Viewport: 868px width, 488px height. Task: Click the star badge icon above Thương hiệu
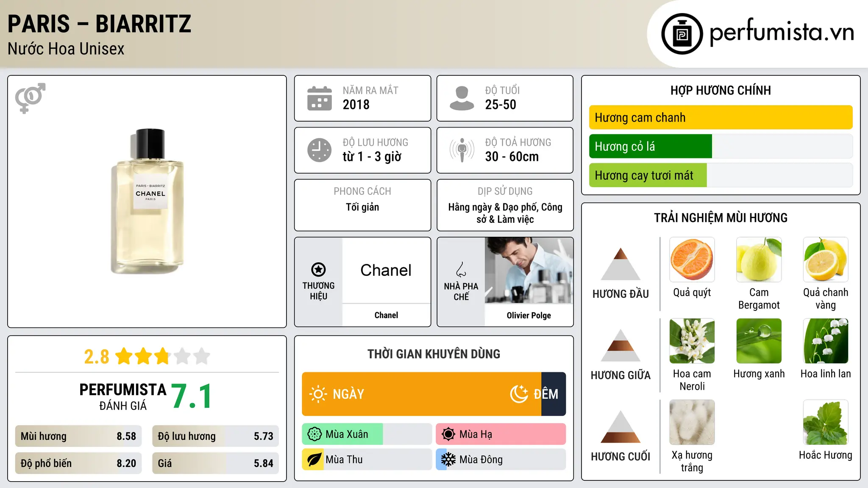(x=318, y=269)
